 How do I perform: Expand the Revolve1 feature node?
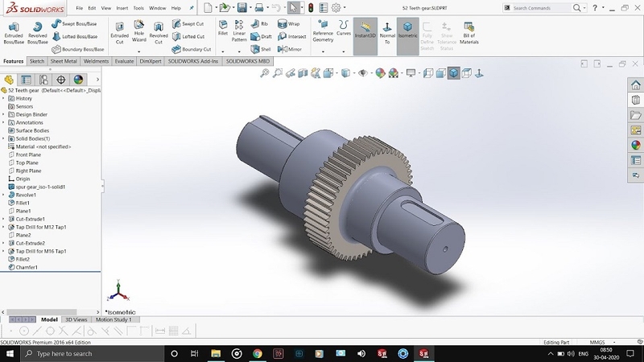[3, 195]
